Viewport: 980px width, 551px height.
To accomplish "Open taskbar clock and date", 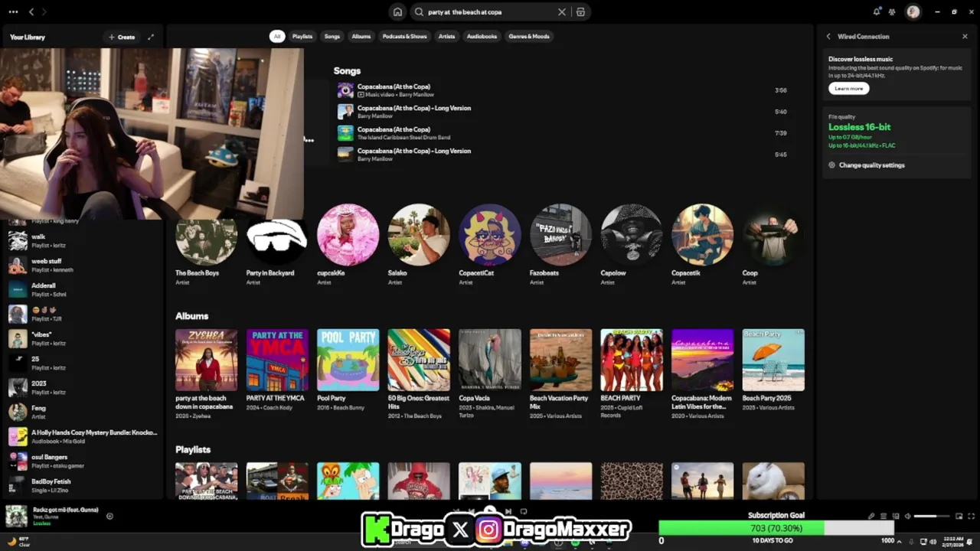I will (x=953, y=542).
